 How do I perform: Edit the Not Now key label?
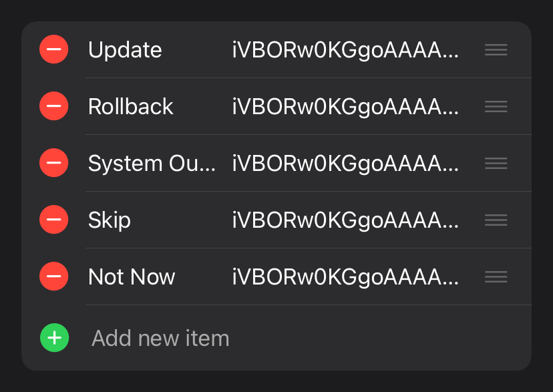(x=132, y=276)
